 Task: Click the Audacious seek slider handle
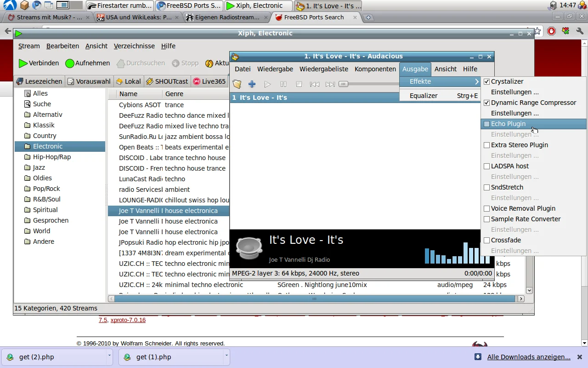coord(344,84)
